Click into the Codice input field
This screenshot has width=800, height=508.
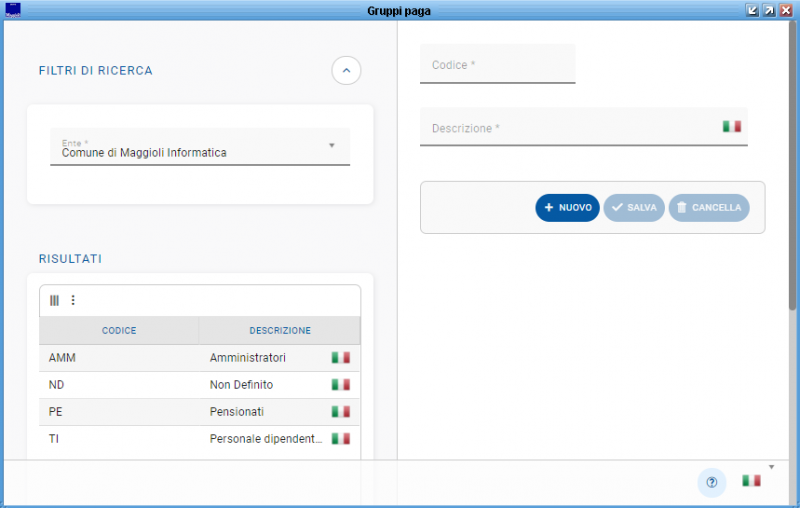497,65
